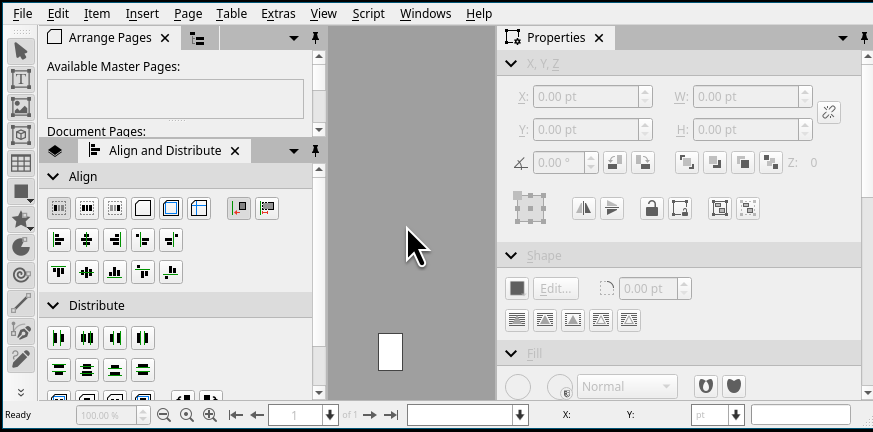Pick the Spiral tool

point(20,274)
